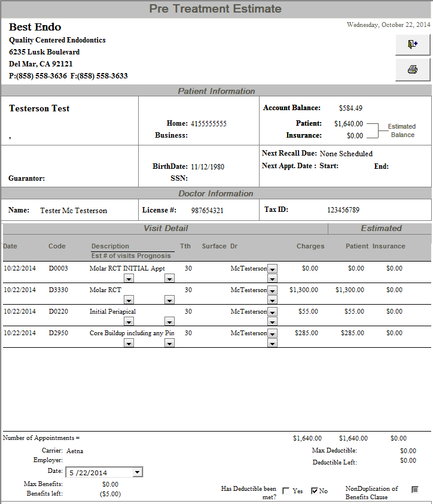Open the carrier Date dropdown
433x504 pixels.
138,472
